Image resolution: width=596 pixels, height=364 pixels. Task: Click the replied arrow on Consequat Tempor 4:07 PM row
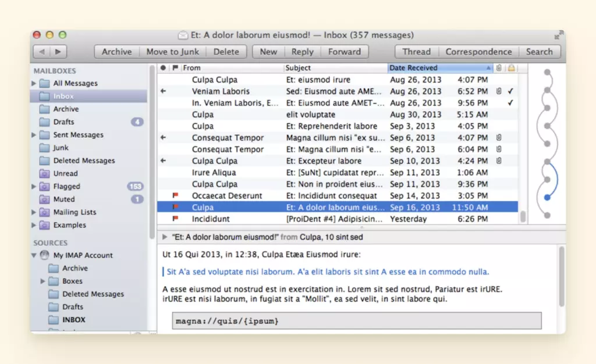pyautogui.click(x=163, y=137)
